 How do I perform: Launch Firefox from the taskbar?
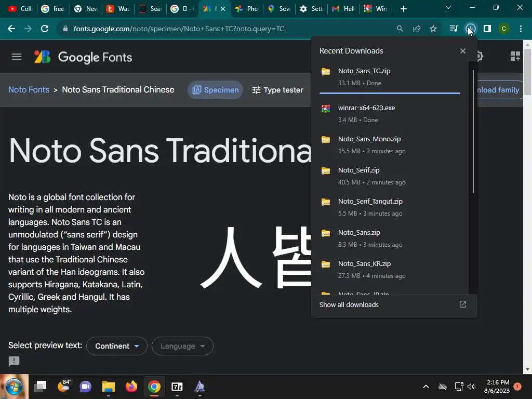click(131, 387)
